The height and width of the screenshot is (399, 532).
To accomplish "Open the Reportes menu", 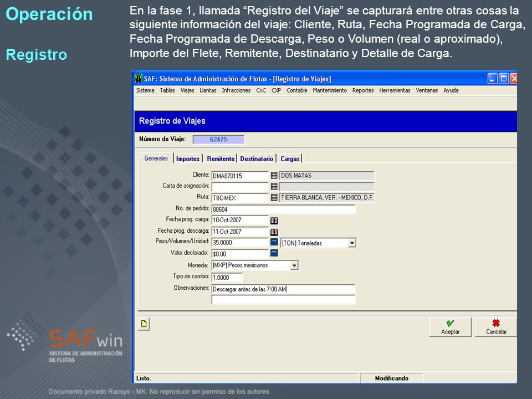I will 363,90.
